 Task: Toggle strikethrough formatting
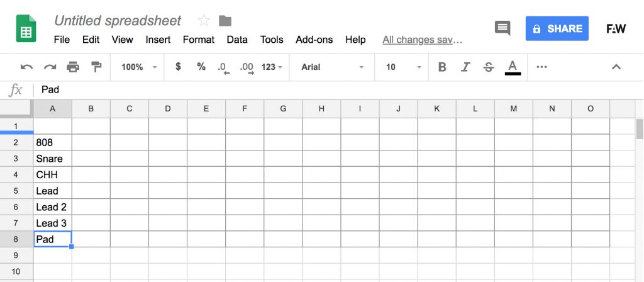click(x=488, y=67)
